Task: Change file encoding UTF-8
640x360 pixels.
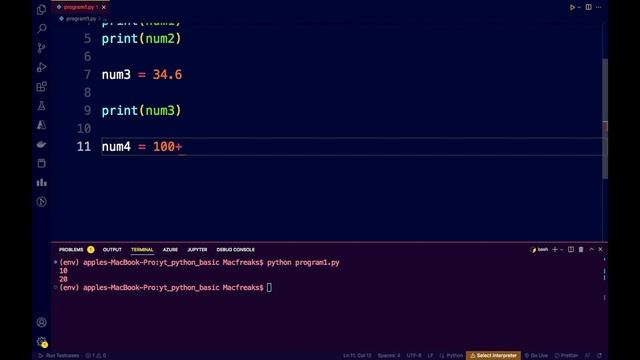Action: tap(414, 356)
